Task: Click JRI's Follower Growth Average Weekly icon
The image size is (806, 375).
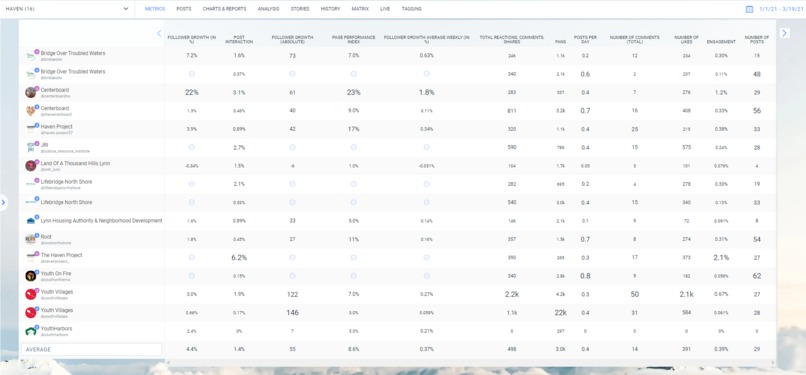Action: pos(427,147)
